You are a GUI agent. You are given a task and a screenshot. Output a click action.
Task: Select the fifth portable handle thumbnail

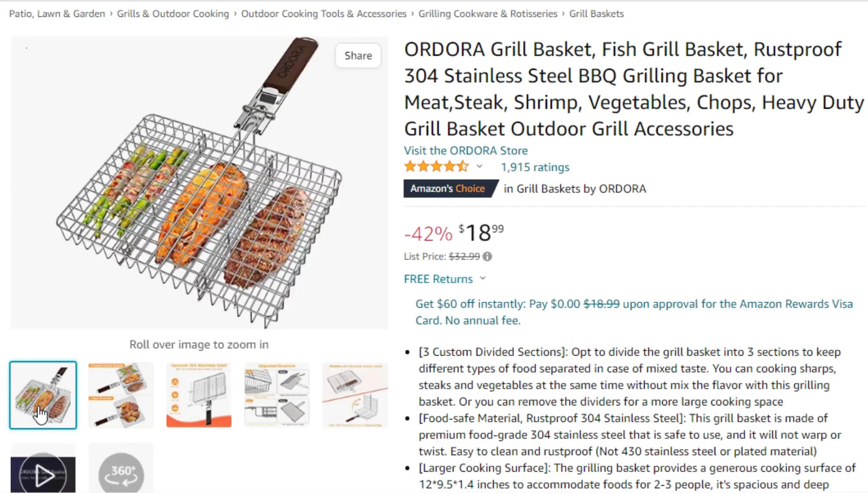pyautogui.click(x=355, y=395)
